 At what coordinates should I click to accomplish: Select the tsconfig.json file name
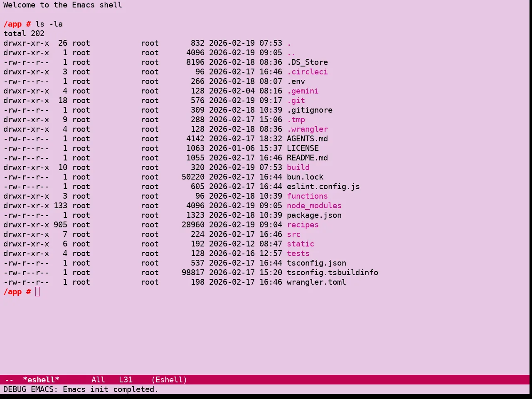(x=316, y=263)
